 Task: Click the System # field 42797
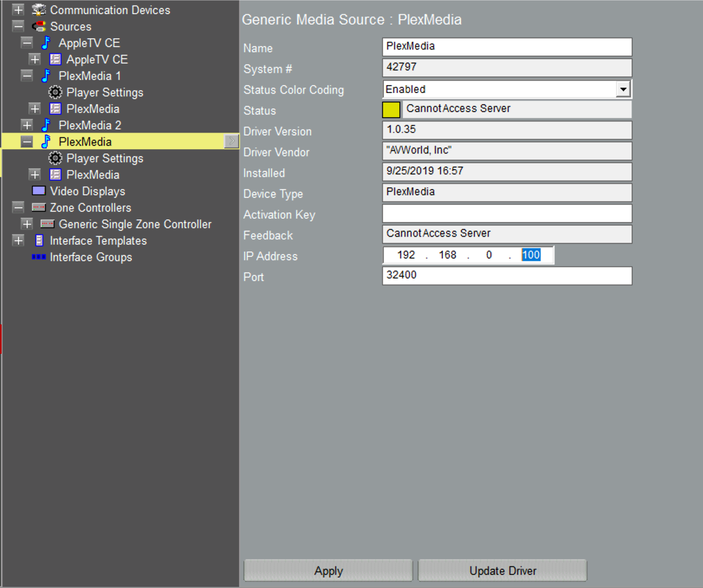pos(507,68)
